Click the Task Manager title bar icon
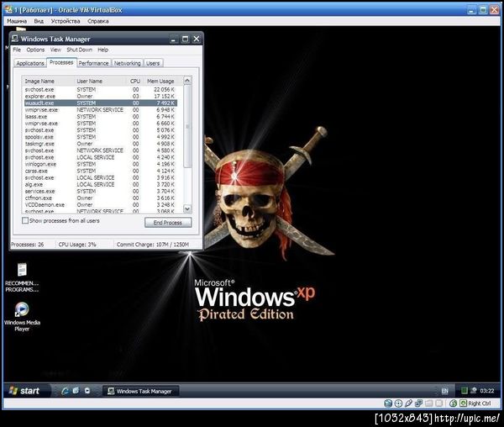Image resolution: width=504 pixels, height=427 pixels. pyautogui.click(x=15, y=39)
